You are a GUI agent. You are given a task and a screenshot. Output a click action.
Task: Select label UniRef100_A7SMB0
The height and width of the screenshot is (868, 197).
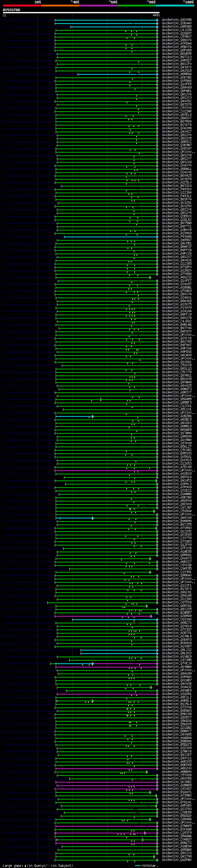176,796
